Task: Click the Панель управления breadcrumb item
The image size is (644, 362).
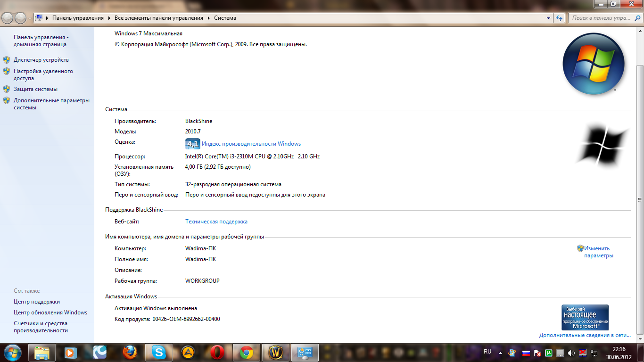Action: [78, 18]
